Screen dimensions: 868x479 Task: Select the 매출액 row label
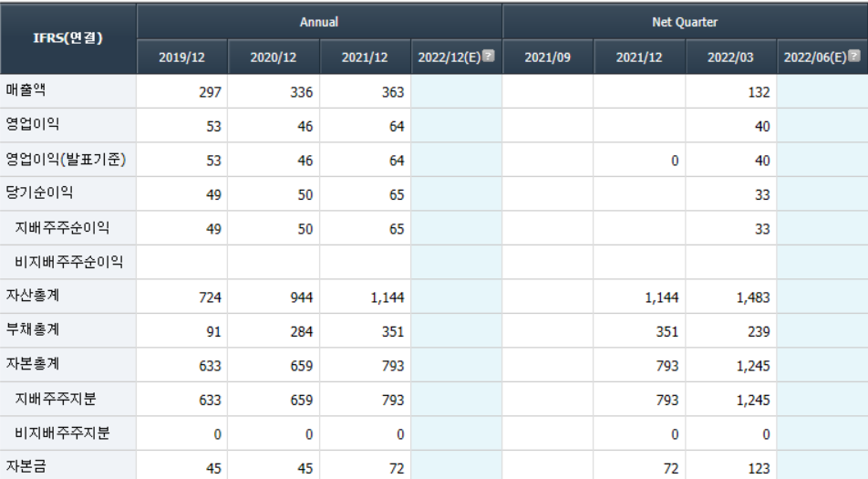coord(26,90)
